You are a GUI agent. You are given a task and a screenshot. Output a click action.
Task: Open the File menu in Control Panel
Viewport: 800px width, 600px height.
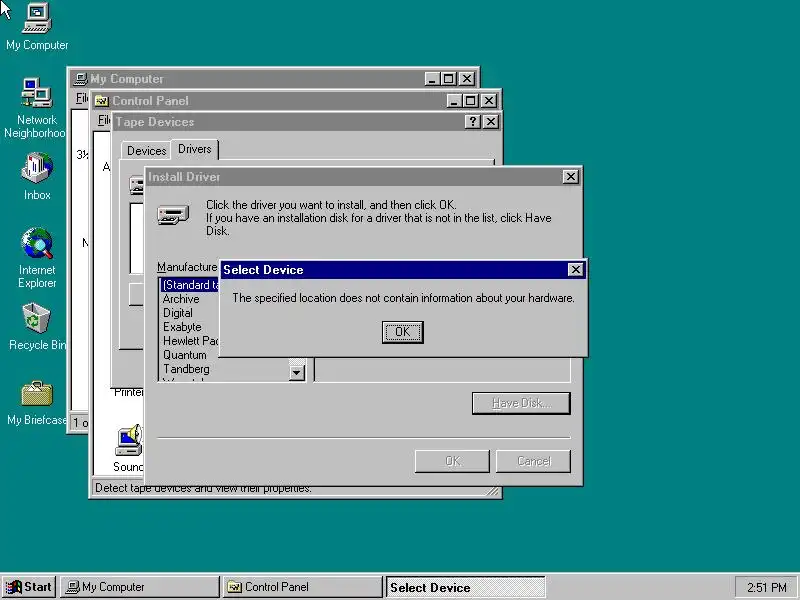pyautogui.click(x=104, y=120)
